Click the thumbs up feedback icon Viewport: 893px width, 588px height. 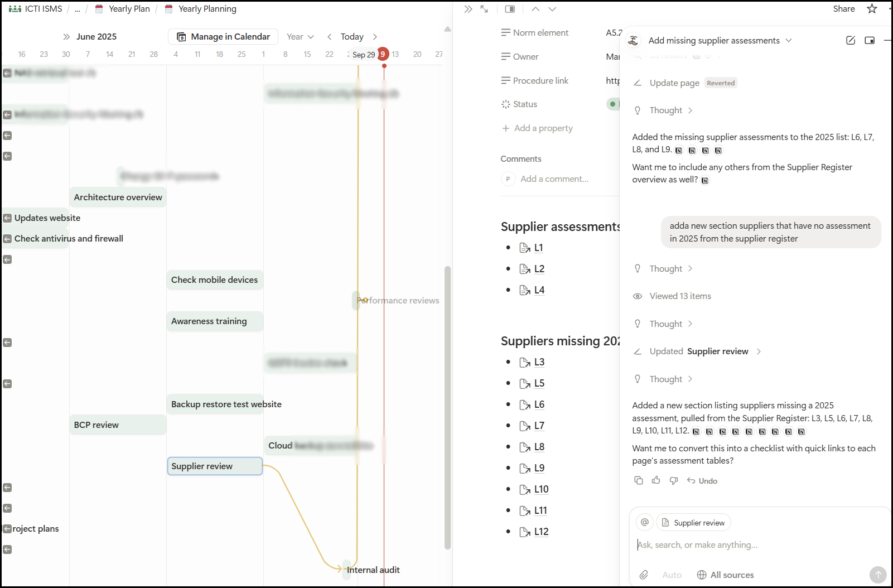(656, 480)
